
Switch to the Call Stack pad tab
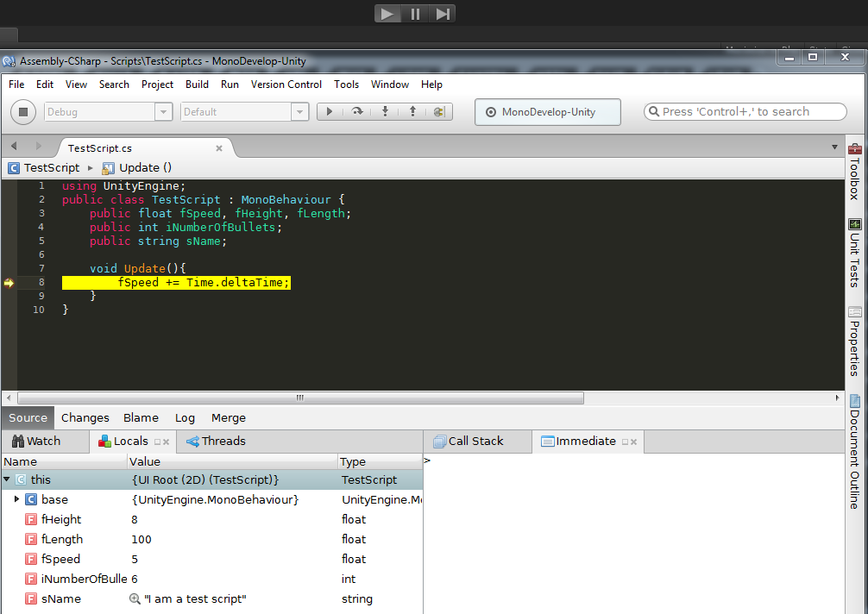point(469,441)
